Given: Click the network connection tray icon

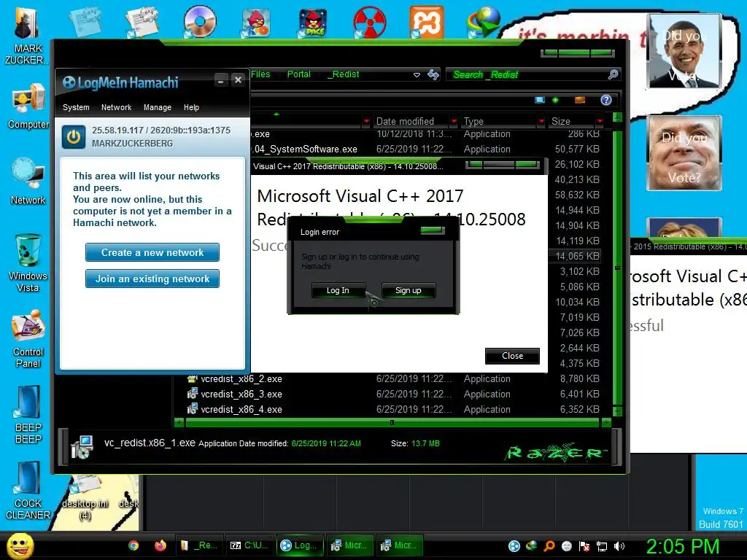Looking at the screenshot, I should [602, 546].
